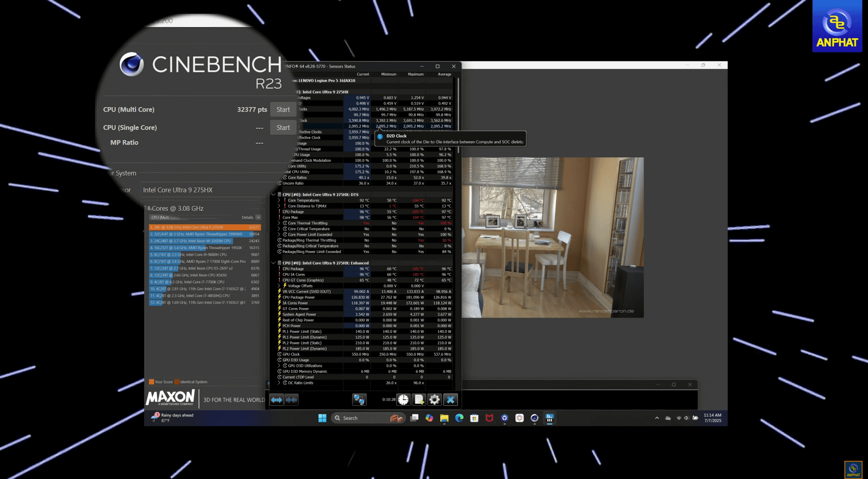The width and height of the screenshot is (868, 479).
Task: Click the ANPHAT channel logo
Action: (837, 26)
